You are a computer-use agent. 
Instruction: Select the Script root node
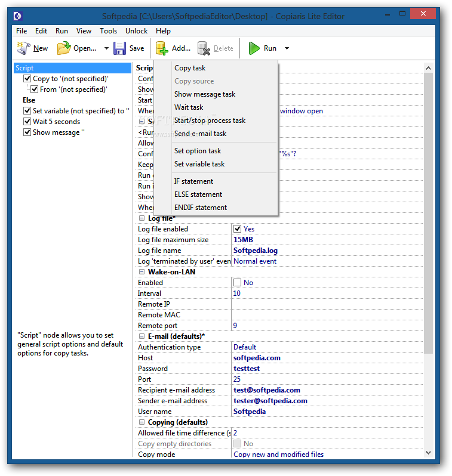72,68
